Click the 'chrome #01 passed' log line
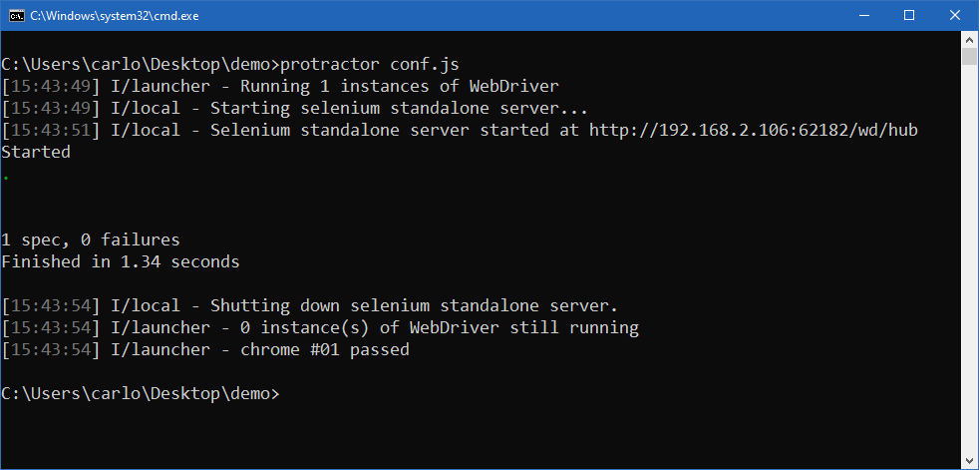The width and height of the screenshot is (980, 470). pos(205,350)
